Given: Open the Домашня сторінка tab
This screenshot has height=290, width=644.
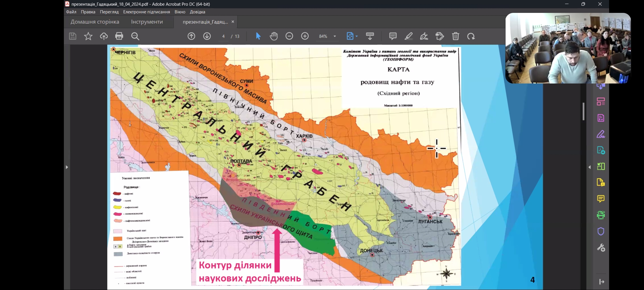Looking at the screenshot, I should 95,22.
